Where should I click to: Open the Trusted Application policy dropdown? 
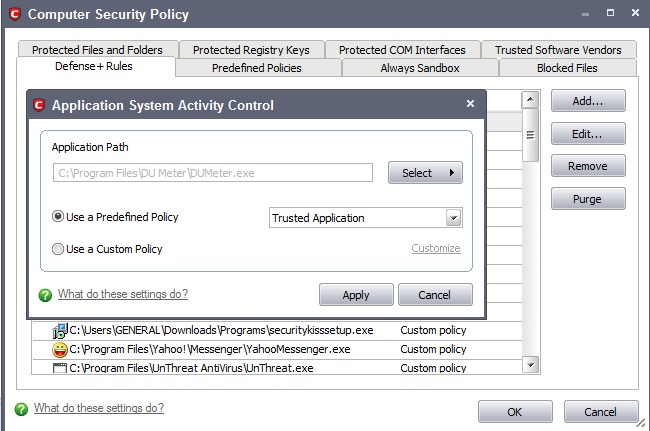454,218
